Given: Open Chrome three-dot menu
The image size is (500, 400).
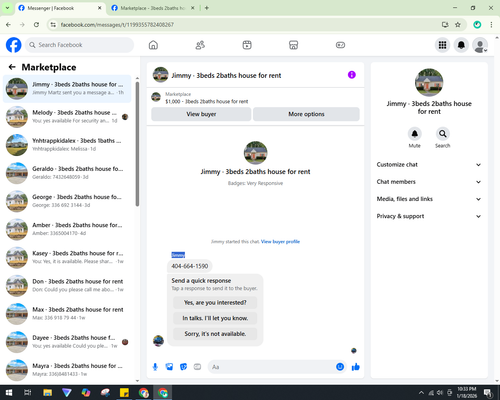Looking at the screenshot, I should [491, 25].
